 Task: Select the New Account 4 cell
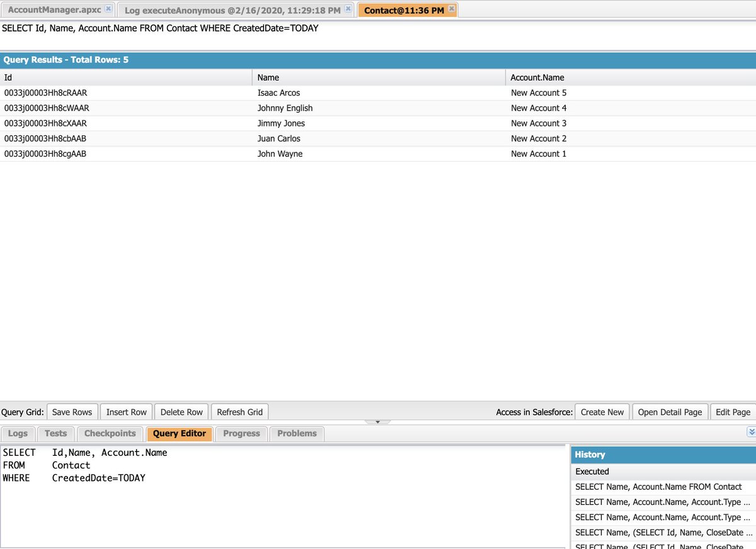coord(631,108)
